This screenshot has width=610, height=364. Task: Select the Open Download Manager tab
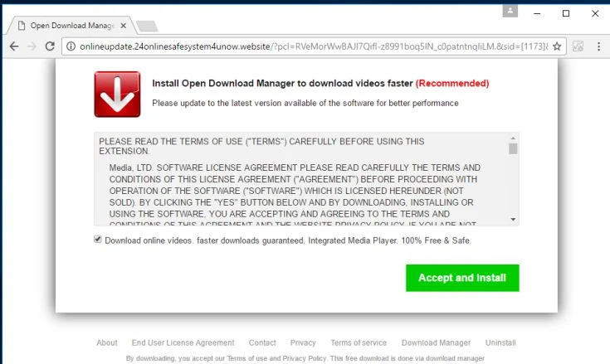71,26
